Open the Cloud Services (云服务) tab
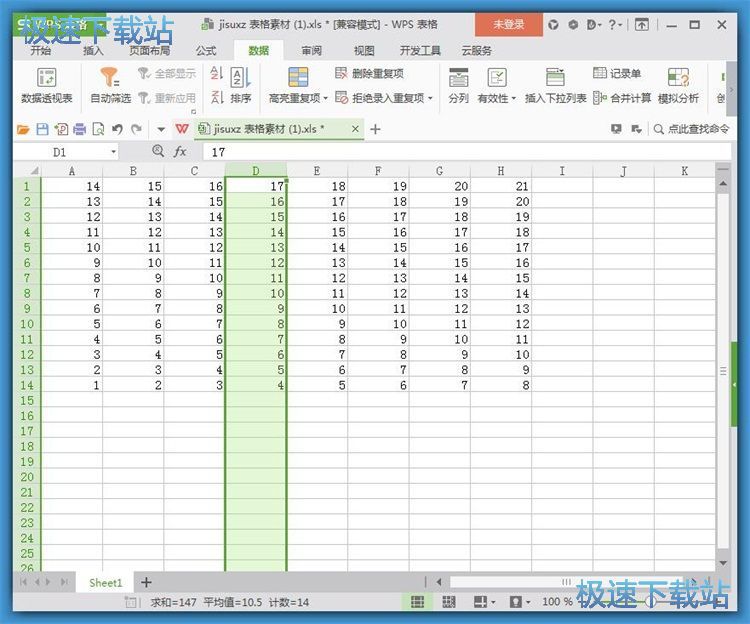Viewport: 750px width, 624px height. pos(476,51)
